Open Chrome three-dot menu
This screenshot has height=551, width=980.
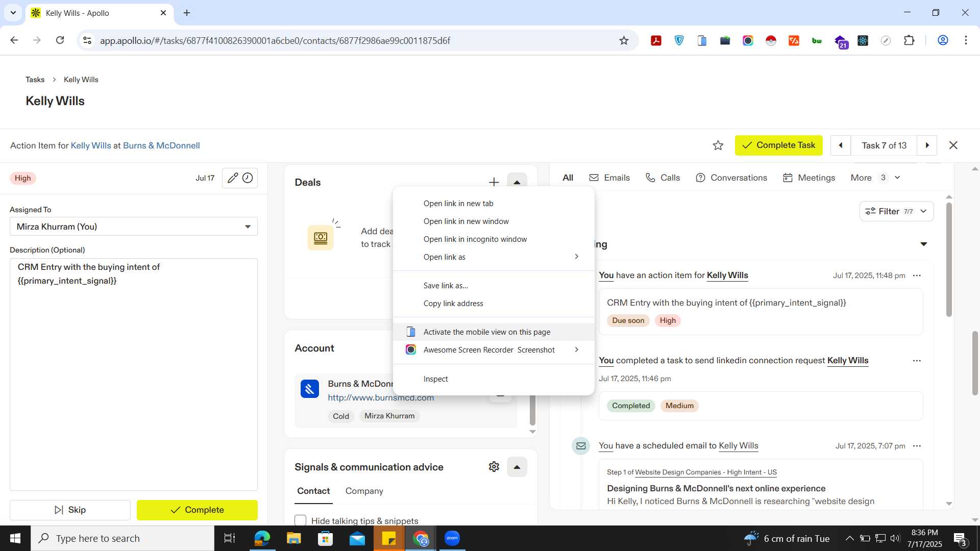click(966, 40)
